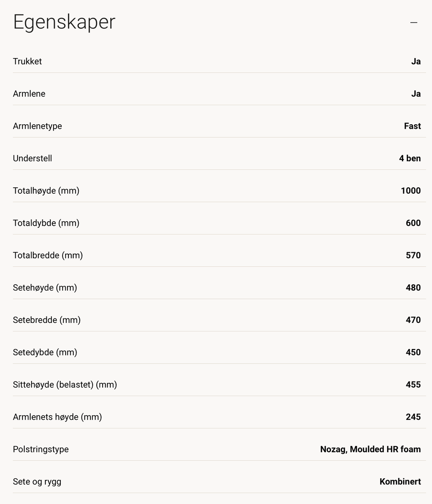Click the Sete og rygg Kombinert value
This screenshot has height=504, width=432.
[x=400, y=481]
